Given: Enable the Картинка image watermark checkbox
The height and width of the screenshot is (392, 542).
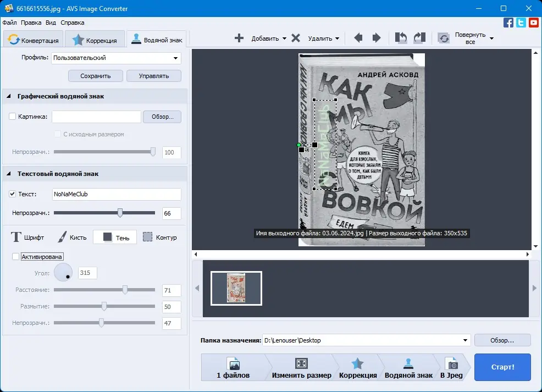Looking at the screenshot, I should pyautogui.click(x=13, y=117).
